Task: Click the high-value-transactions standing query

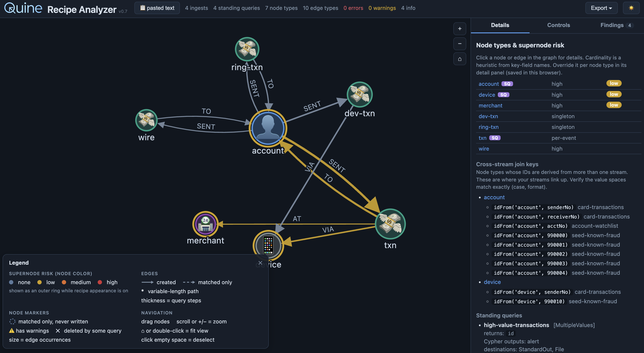Action: 516,325
